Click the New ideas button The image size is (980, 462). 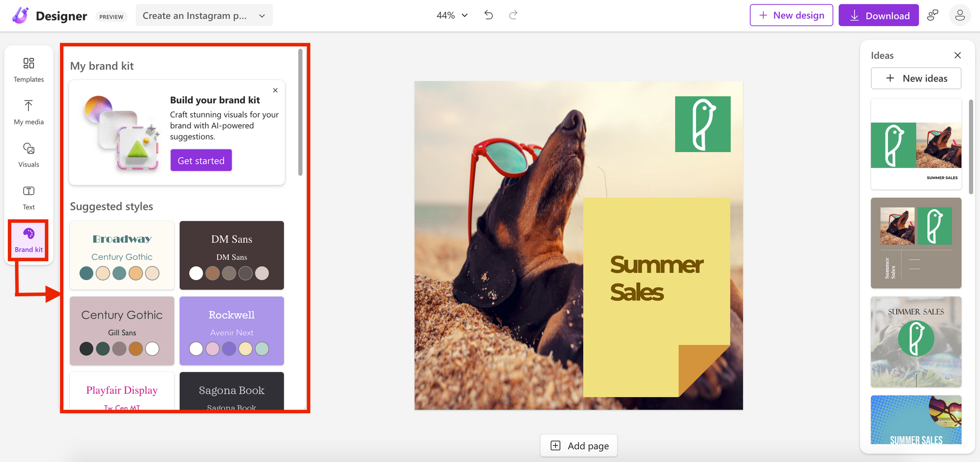915,78
